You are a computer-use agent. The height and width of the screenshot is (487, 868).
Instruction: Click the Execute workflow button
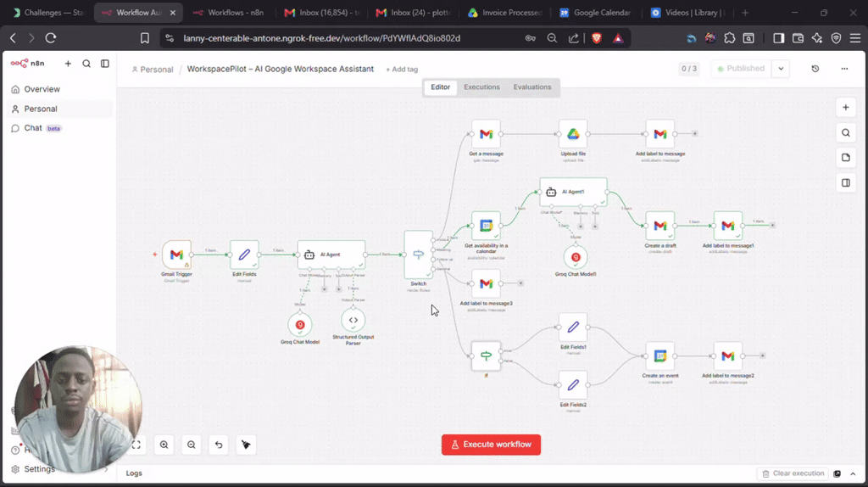click(x=491, y=445)
